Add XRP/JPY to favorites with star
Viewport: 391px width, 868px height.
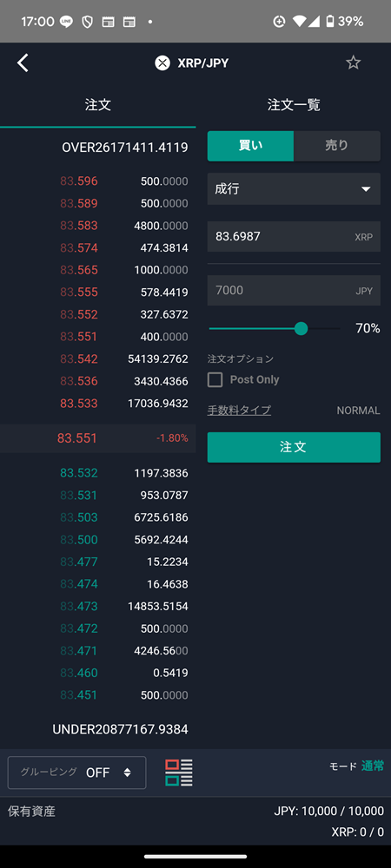point(354,62)
